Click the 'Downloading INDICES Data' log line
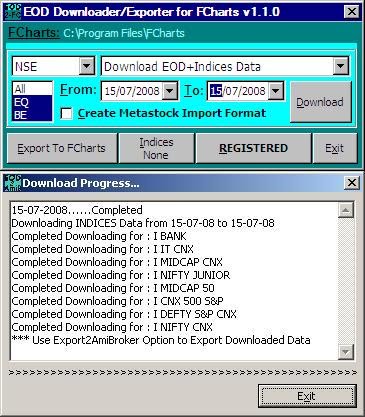 (x=143, y=223)
